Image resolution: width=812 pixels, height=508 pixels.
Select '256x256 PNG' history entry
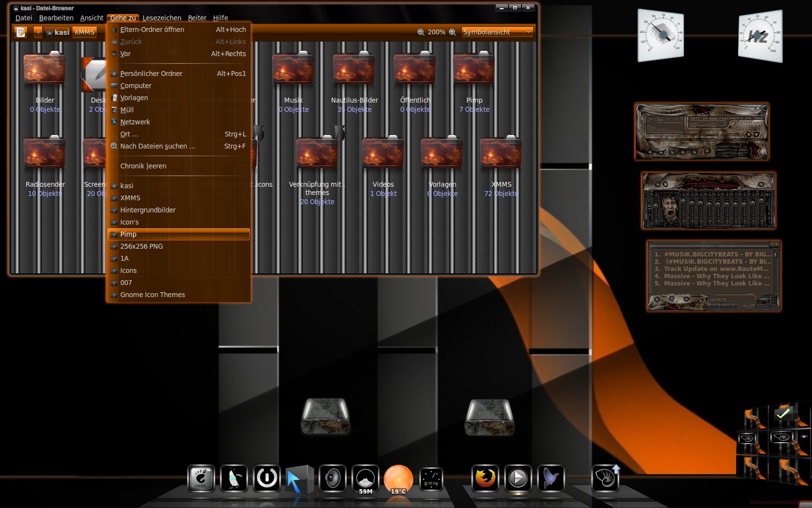tap(179, 246)
